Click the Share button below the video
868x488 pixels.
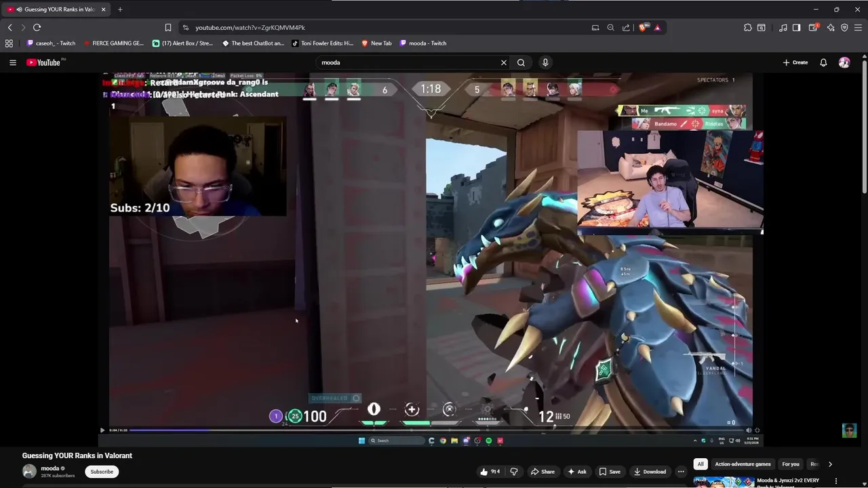click(542, 472)
